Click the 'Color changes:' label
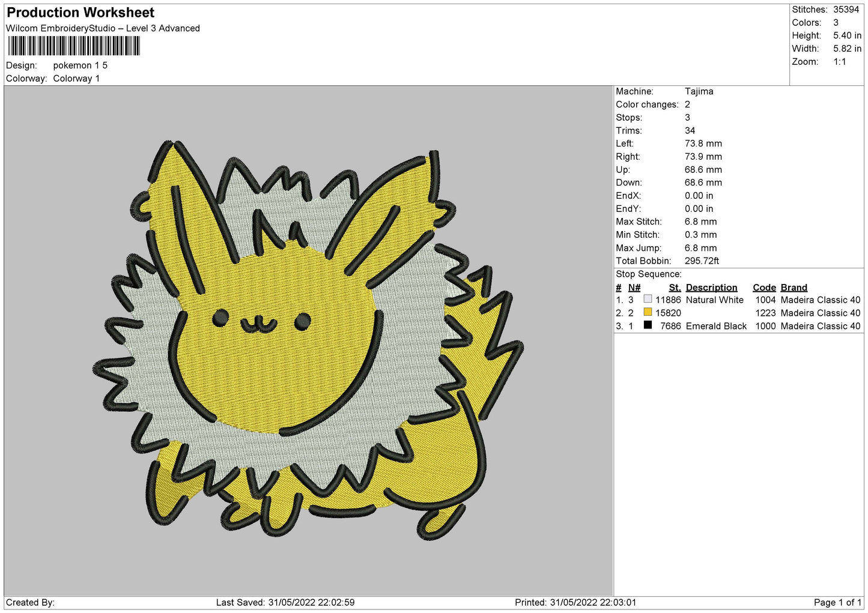This screenshot has height=613, width=868. [647, 104]
